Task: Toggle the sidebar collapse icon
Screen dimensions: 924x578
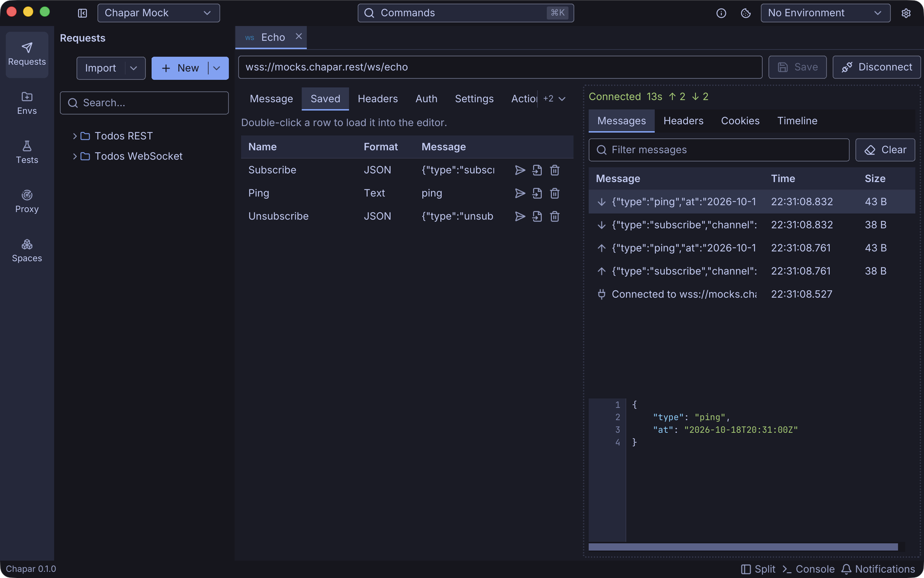Action: pos(83,13)
